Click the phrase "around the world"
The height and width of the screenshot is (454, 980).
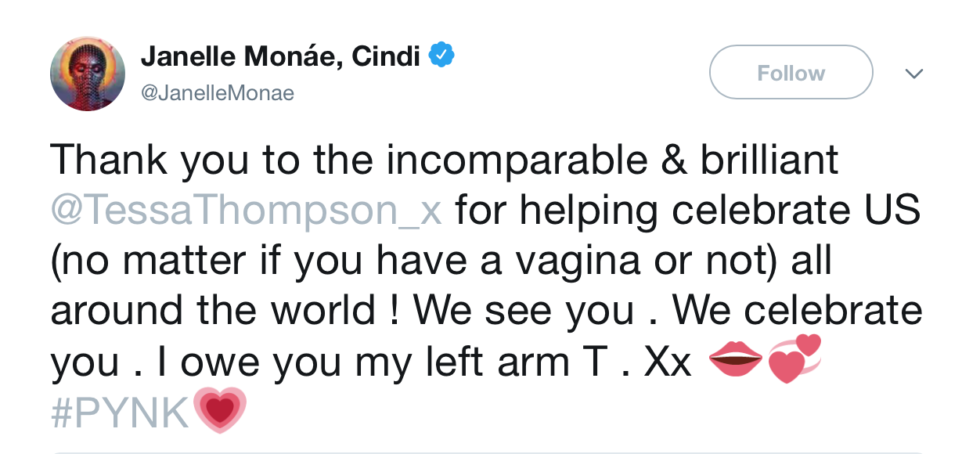point(213,312)
